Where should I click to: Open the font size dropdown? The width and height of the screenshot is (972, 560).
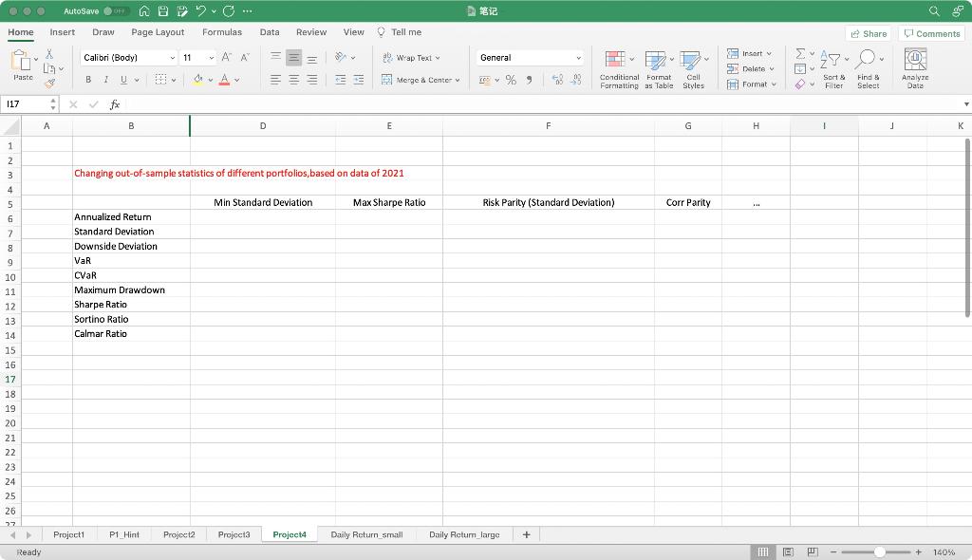click(x=212, y=58)
